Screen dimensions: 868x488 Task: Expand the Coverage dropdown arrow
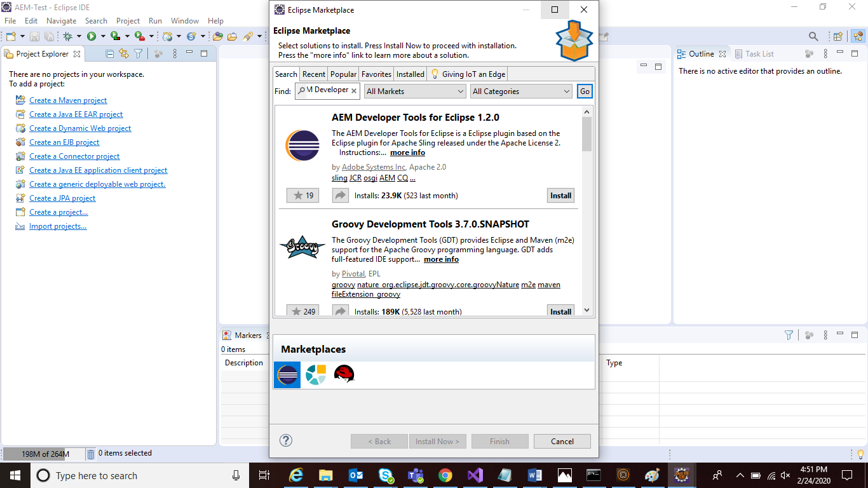click(127, 36)
